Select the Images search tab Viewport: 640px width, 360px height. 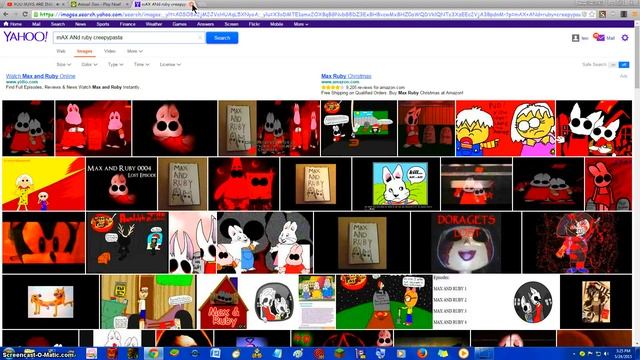tap(84, 51)
